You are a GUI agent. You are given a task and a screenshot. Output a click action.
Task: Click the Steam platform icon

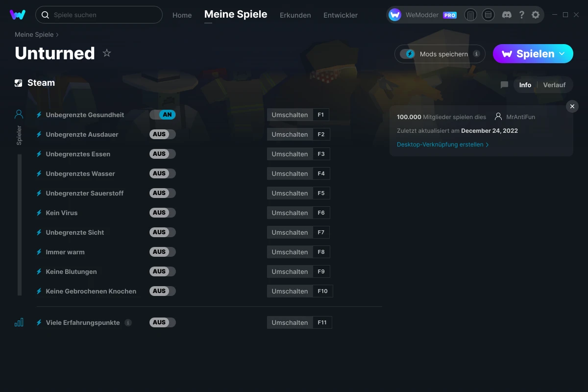19,83
